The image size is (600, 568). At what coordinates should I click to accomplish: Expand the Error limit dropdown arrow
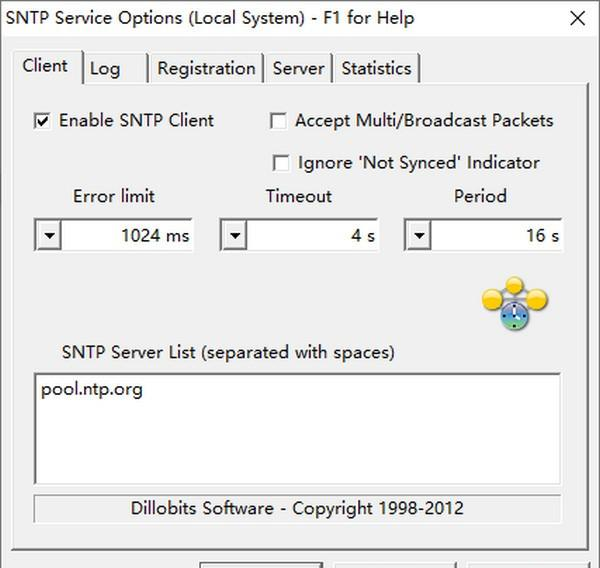(48, 236)
